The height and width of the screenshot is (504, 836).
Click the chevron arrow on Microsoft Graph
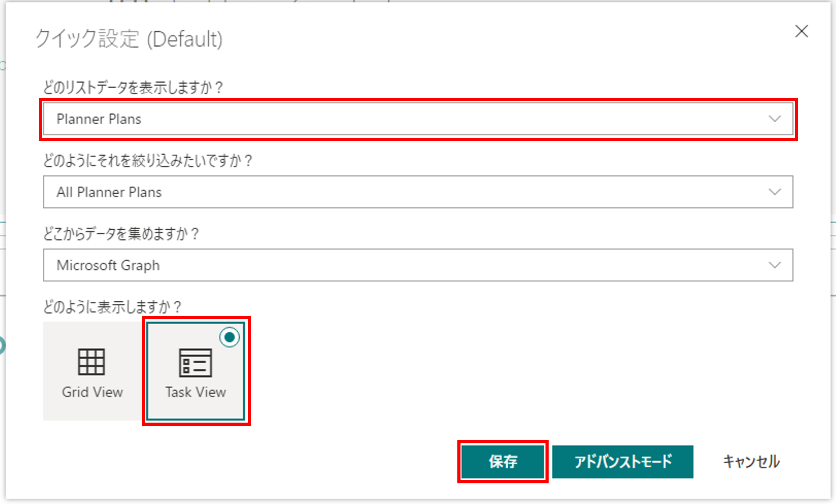point(774,265)
